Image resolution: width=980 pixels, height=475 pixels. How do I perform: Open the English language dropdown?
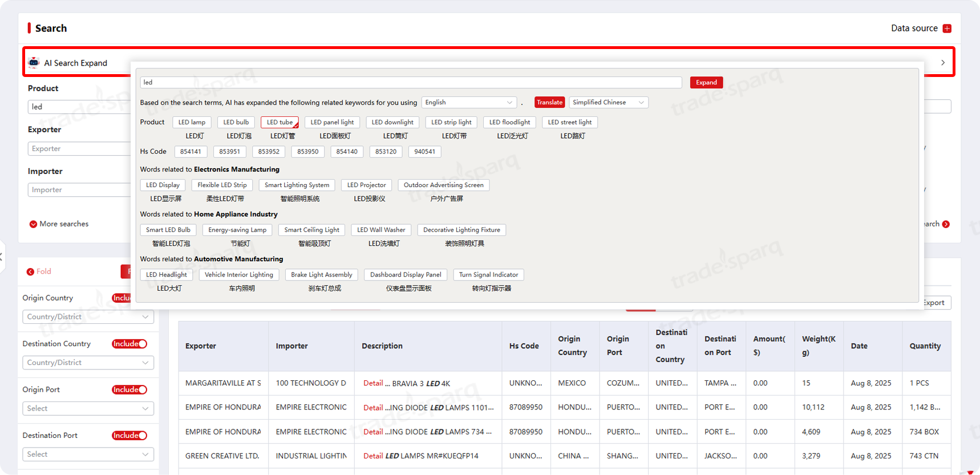coord(468,103)
